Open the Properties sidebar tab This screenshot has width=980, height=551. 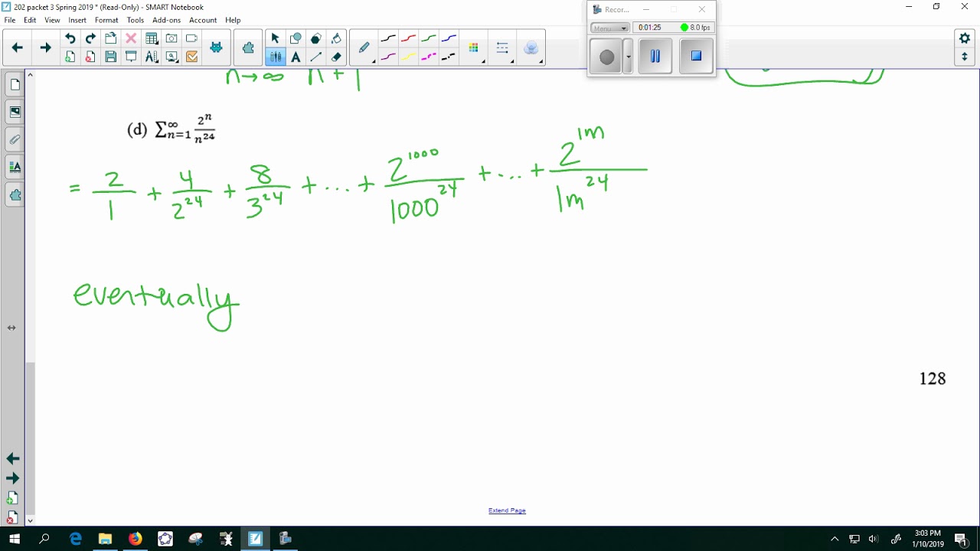pyautogui.click(x=15, y=167)
